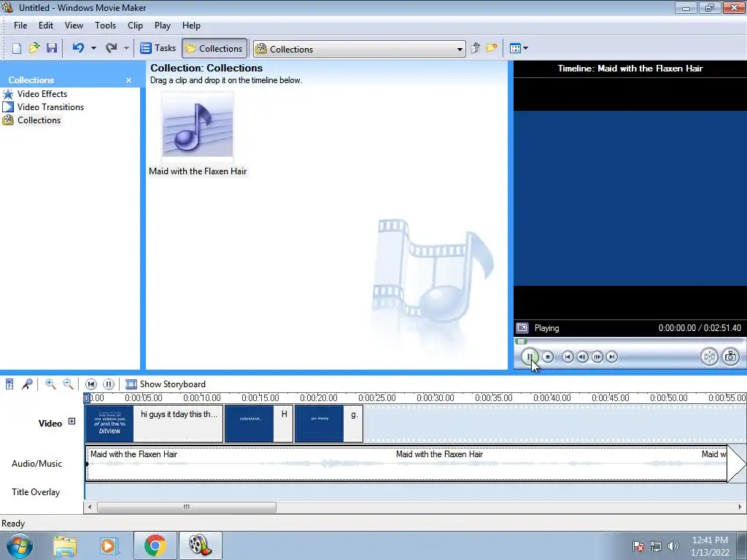Image resolution: width=747 pixels, height=560 pixels.
Task: Open the network icon in system tray
Action: [x=656, y=546]
